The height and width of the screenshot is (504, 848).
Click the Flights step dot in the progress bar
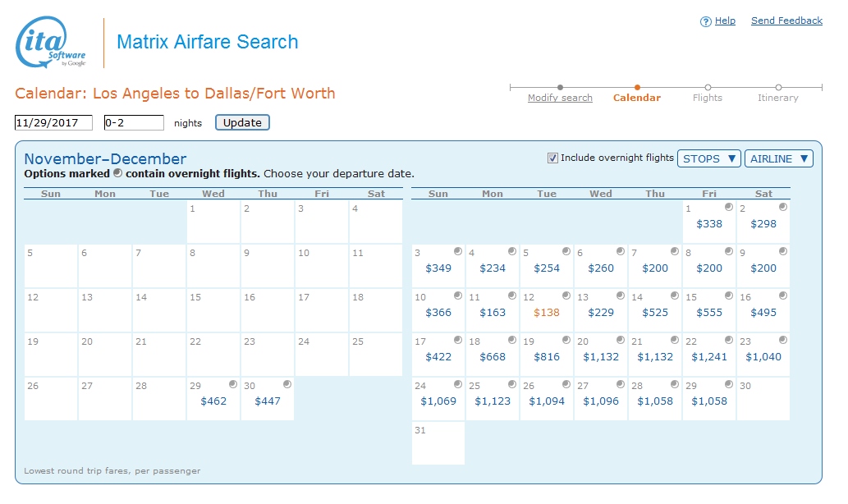click(x=707, y=85)
